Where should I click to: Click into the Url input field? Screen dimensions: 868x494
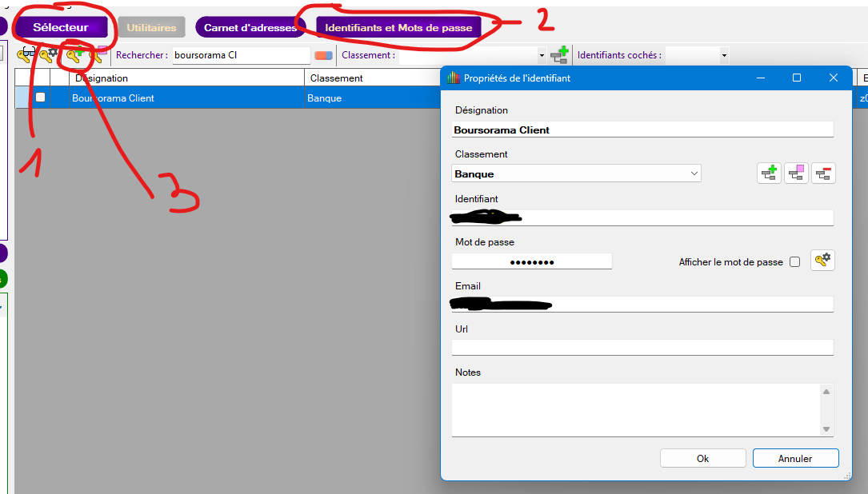click(x=642, y=347)
